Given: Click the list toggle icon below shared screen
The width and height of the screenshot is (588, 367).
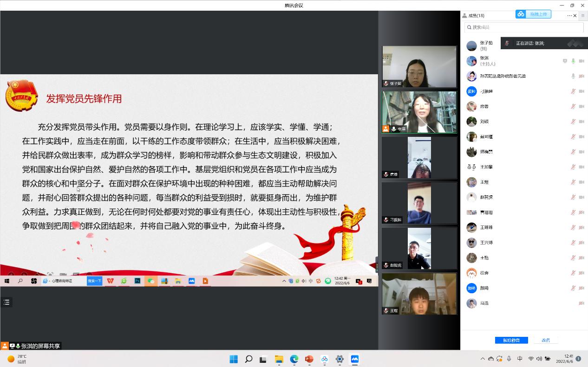Looking at the screenshot, I should [x=7, y=302].
